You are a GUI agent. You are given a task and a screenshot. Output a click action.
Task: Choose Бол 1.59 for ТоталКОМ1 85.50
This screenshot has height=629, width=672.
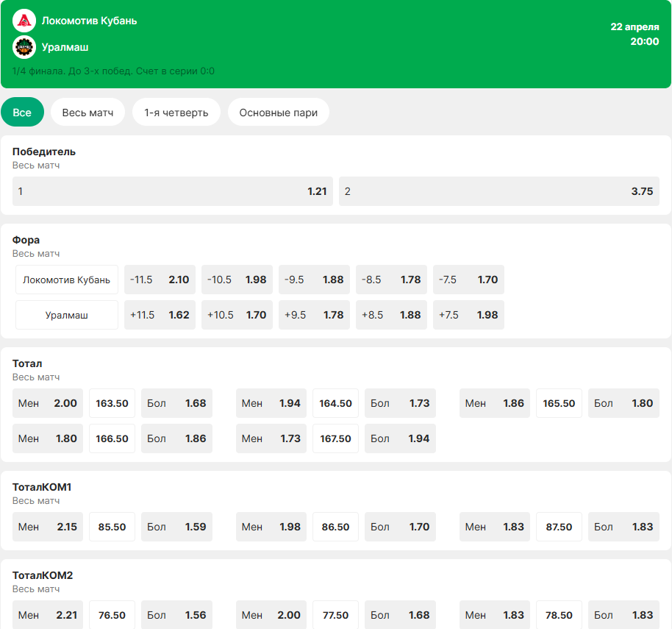point(176,527)
